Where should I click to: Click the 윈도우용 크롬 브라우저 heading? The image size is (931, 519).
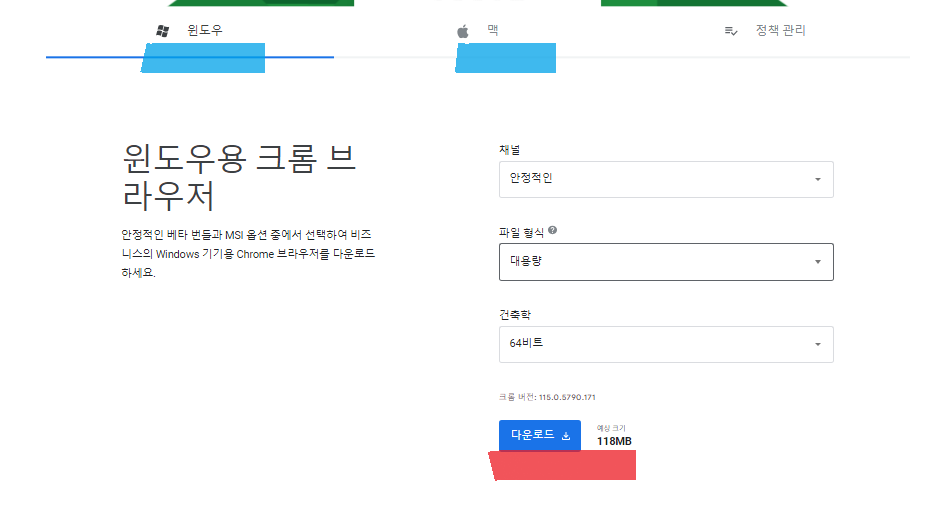239,177
